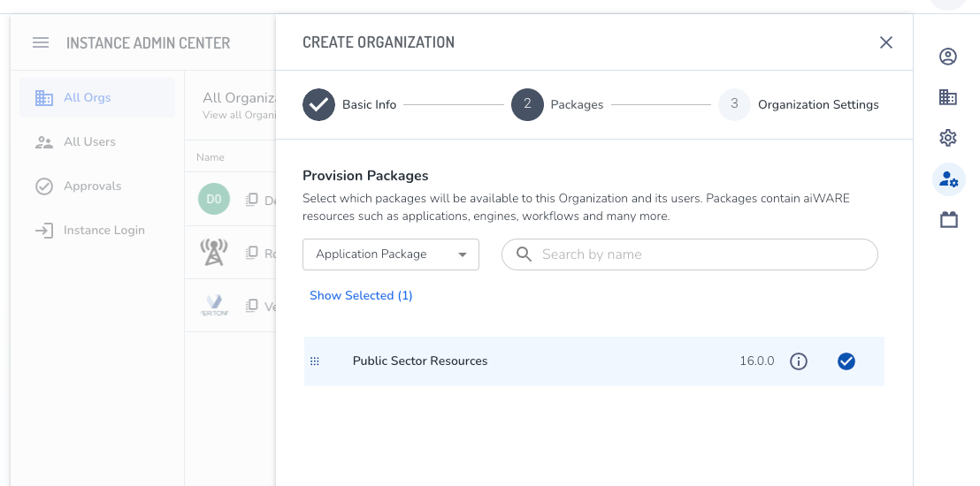Click the 16.0.0 version text
Viewport: 980px width, 486px height.
click(757, 361)
